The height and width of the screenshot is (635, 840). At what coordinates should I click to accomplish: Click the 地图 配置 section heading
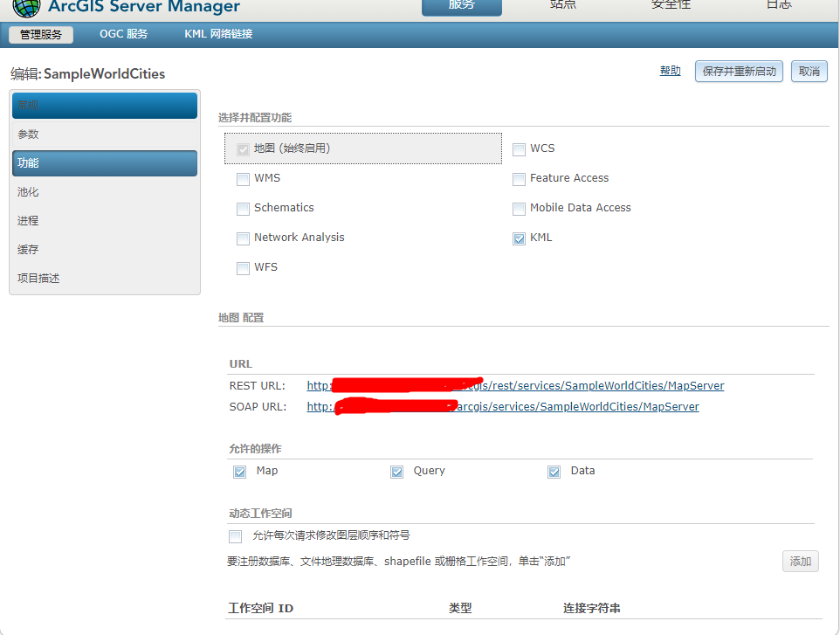241,318
